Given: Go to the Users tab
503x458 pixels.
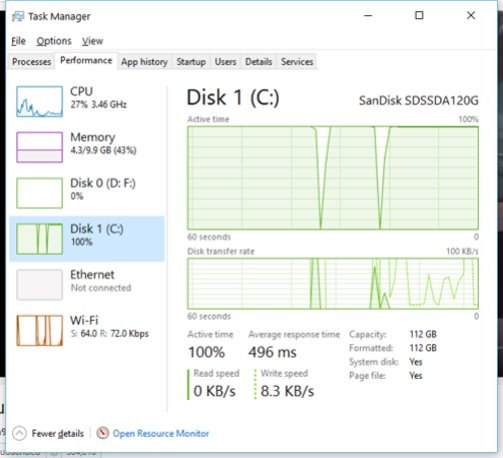Looking at the screenshot, I should point(225,62).
